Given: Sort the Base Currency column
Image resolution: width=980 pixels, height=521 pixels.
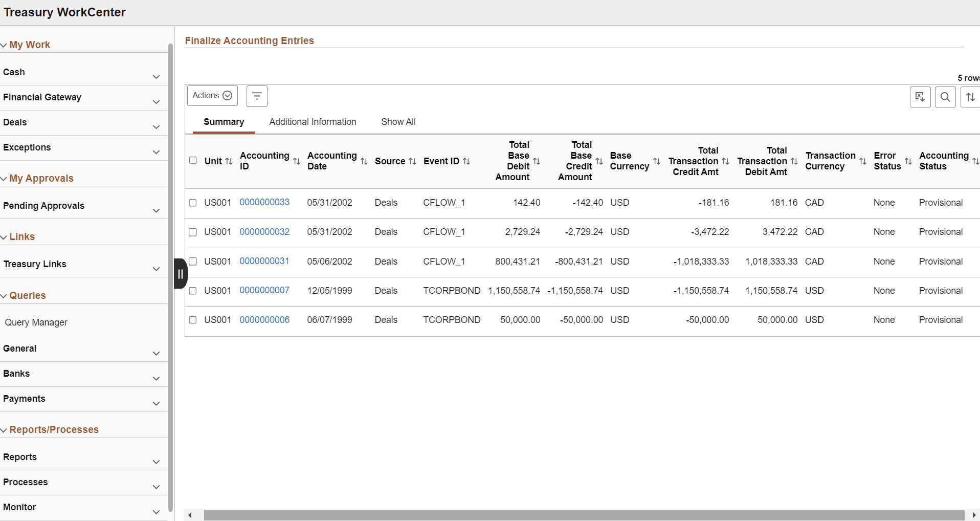Looking at the screenshot, I should click(657, 161).
